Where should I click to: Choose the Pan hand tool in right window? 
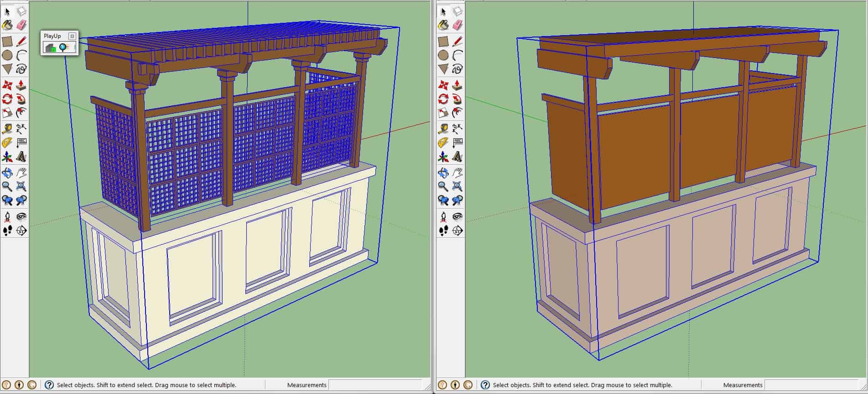457,173
